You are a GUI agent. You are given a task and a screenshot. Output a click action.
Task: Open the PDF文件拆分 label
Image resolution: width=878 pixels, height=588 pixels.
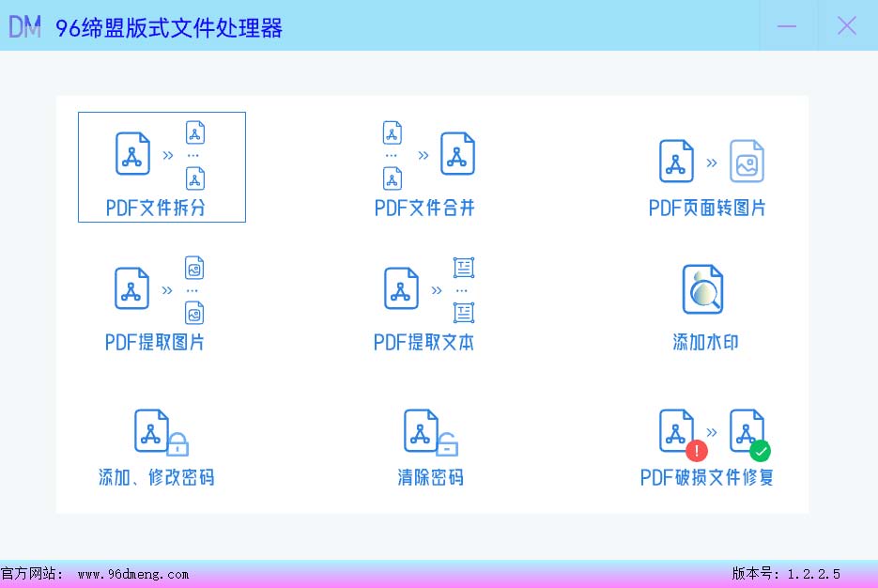156,209
